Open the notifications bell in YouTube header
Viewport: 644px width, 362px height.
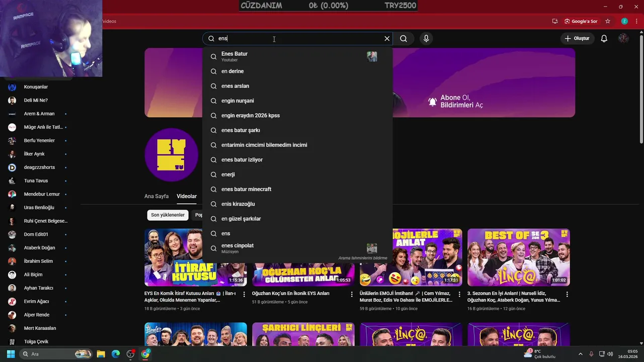(604, 39)
